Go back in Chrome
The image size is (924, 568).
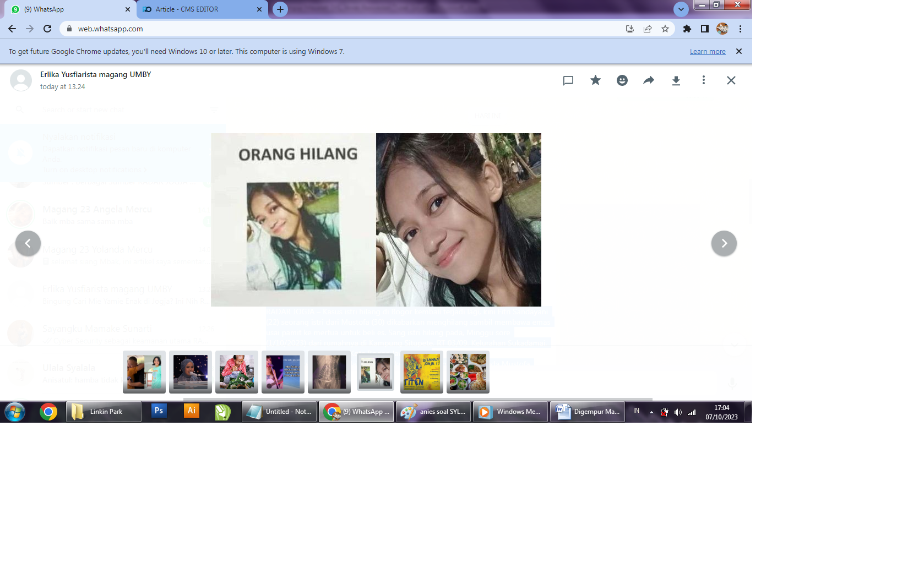(x=12, y=29)
